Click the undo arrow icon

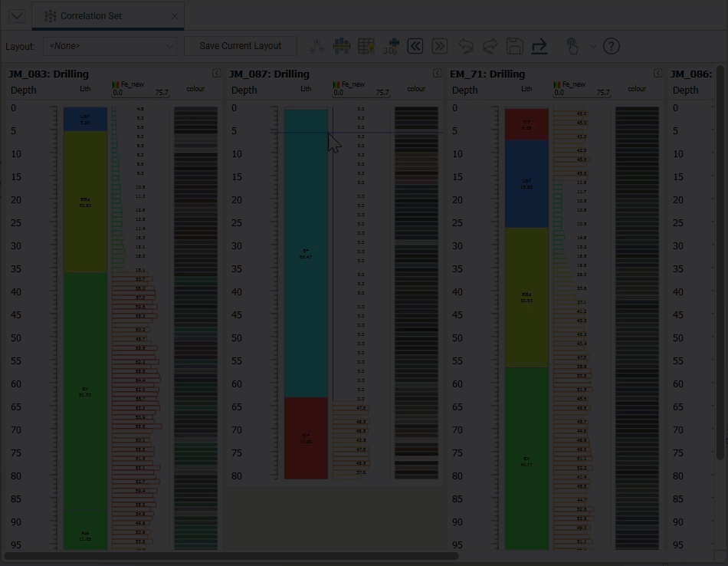click(x=466, y=46)
